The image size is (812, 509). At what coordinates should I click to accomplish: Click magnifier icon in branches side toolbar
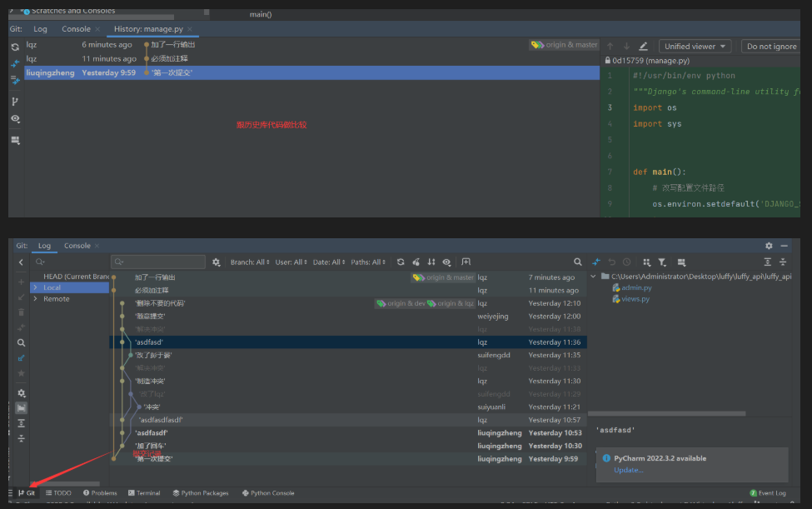[21, 342]
